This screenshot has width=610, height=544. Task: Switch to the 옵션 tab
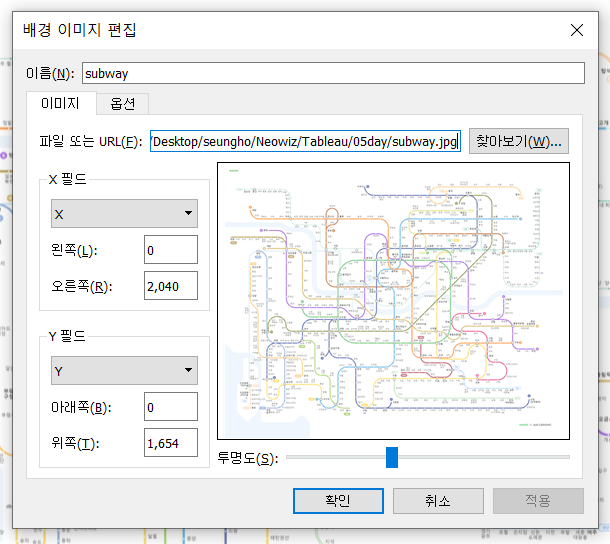coord(123,104)
